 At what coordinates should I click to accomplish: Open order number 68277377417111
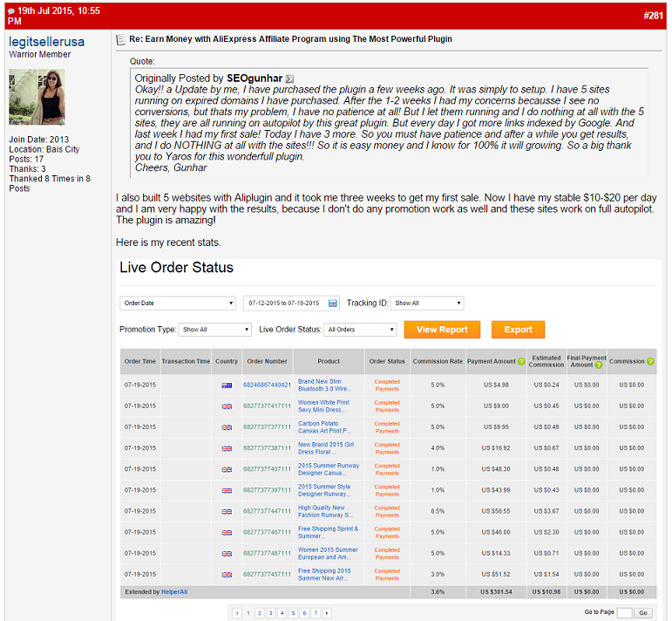point(267,406)
